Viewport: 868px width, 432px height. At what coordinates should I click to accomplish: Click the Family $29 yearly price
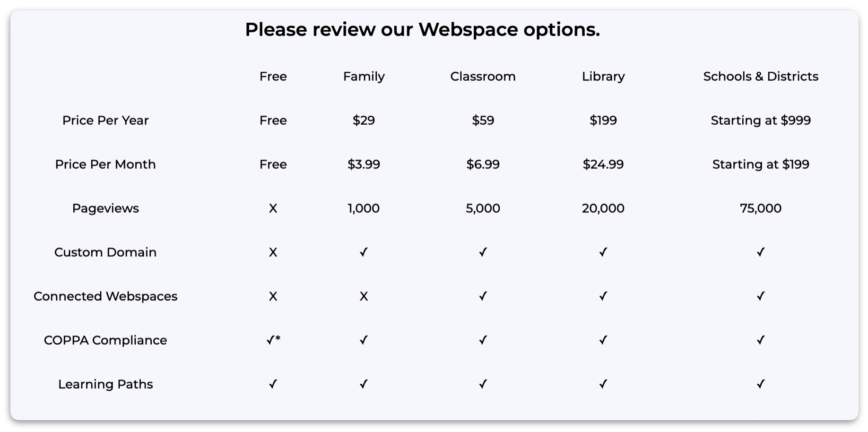(364, 121)
